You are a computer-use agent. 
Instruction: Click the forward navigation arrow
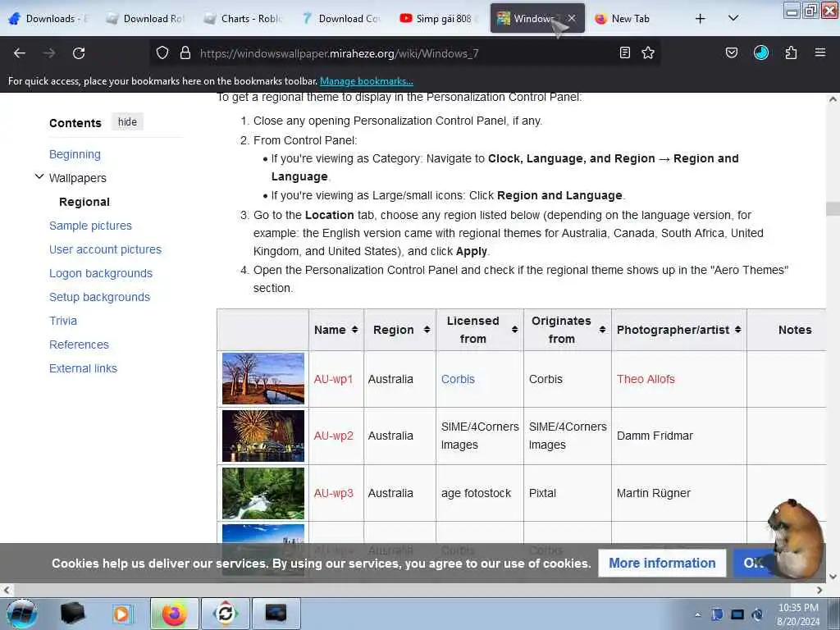coord(49,53)
